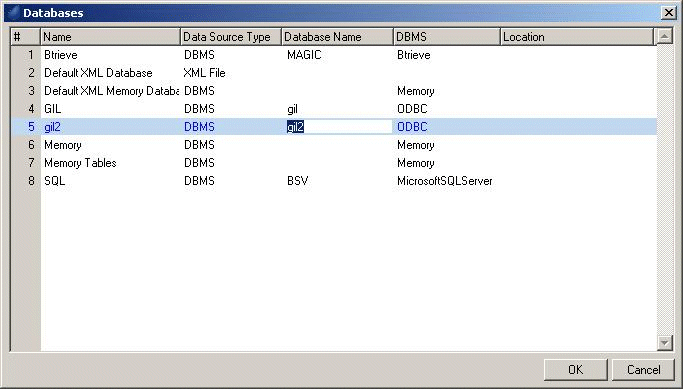Viewport: 683px width, 389px height.
Task: Click the Database Name column header
Action: click(x=338, y=37)
